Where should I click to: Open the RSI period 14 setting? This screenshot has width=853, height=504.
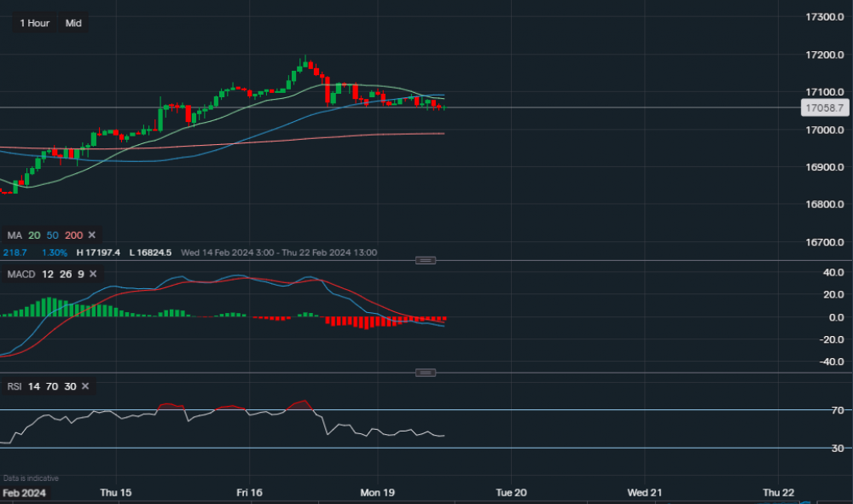click(x=32, y=386)
